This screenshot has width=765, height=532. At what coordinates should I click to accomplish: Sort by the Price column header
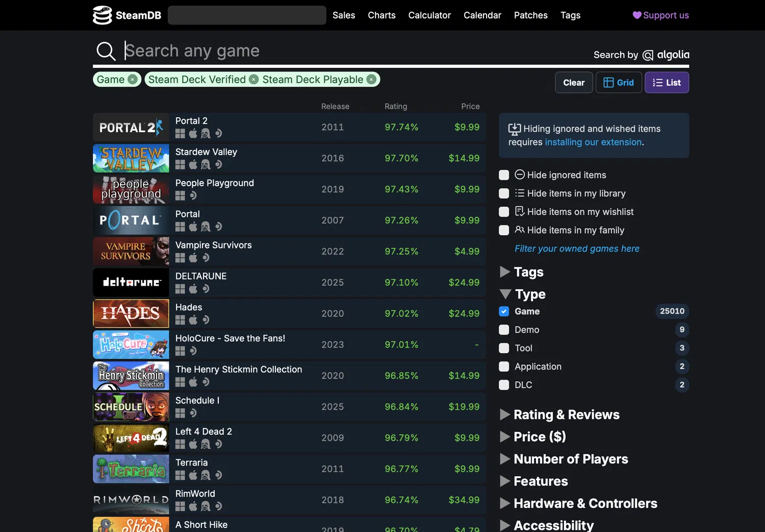[470, 107]
